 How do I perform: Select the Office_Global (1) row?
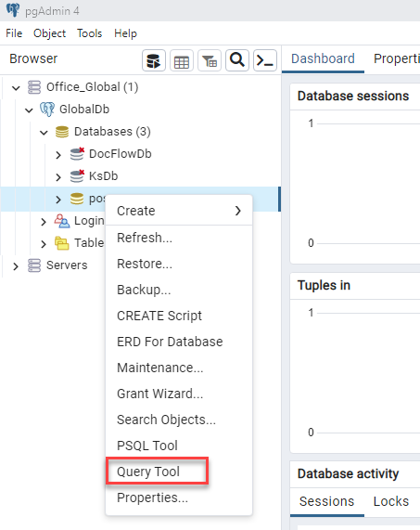[140, 87]
